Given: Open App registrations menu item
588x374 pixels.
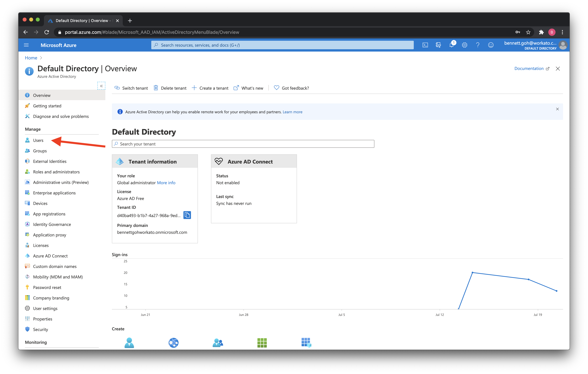Looking at the screenshot, I should [x=49, y=214].
